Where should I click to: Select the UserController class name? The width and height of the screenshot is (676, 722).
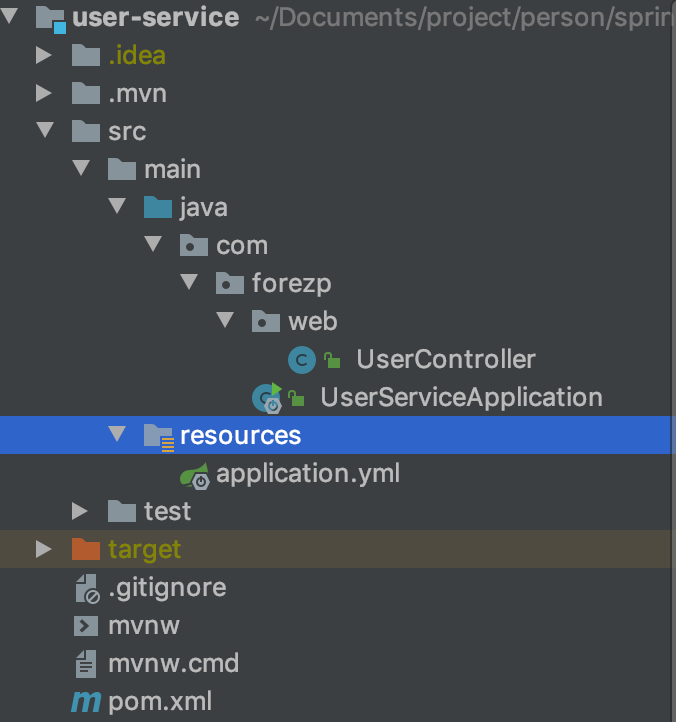tap(446, 360)
